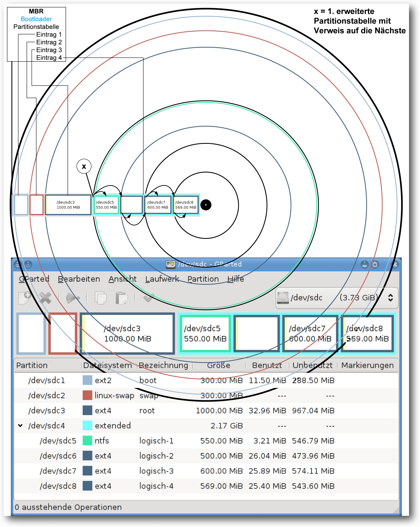Click the Paste partition toolbar icon
420x527 pixels.
[121, 298]
